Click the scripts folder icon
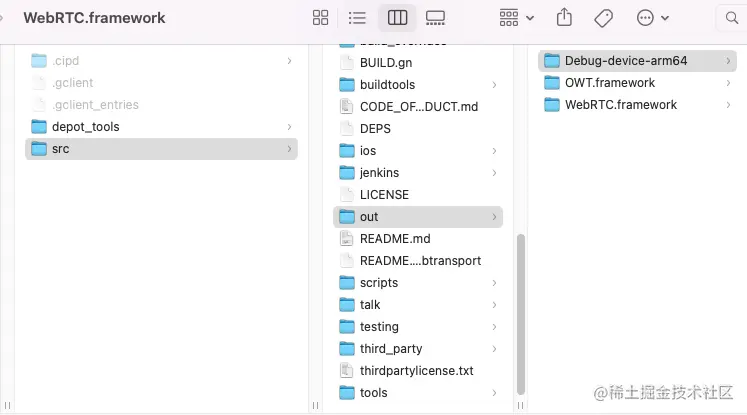 (347, 283)
